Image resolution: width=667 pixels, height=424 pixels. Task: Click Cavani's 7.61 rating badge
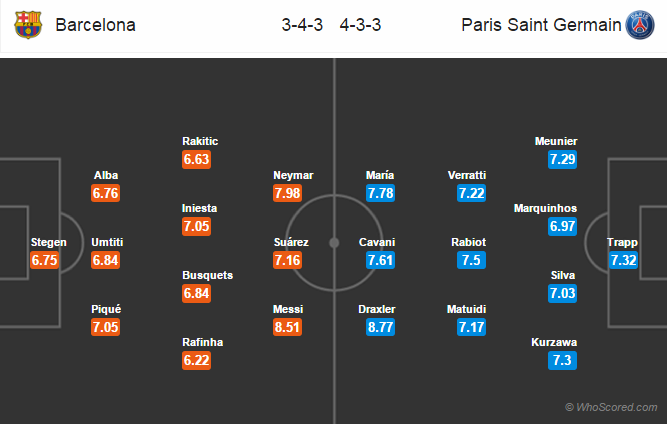pyautogui.click(x=380, y=260)
